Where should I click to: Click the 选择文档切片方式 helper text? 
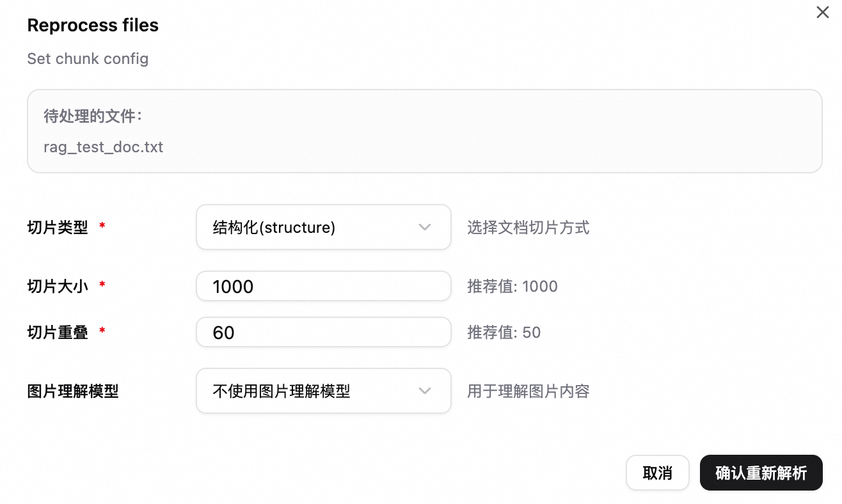[x=528, y=228]
